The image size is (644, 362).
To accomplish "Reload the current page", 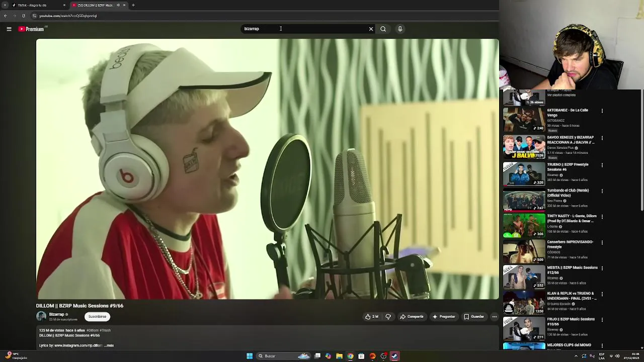I will 23,16.
